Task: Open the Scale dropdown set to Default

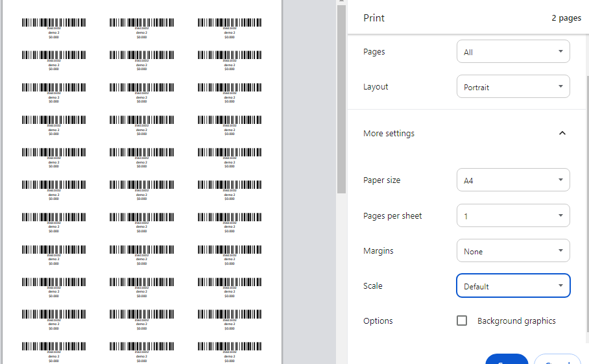Action: click(513, 286)
